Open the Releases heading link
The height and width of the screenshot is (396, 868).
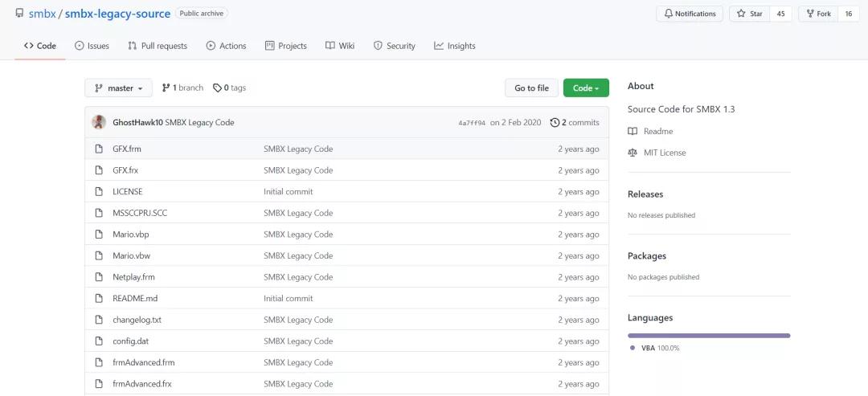click(645, 194)
